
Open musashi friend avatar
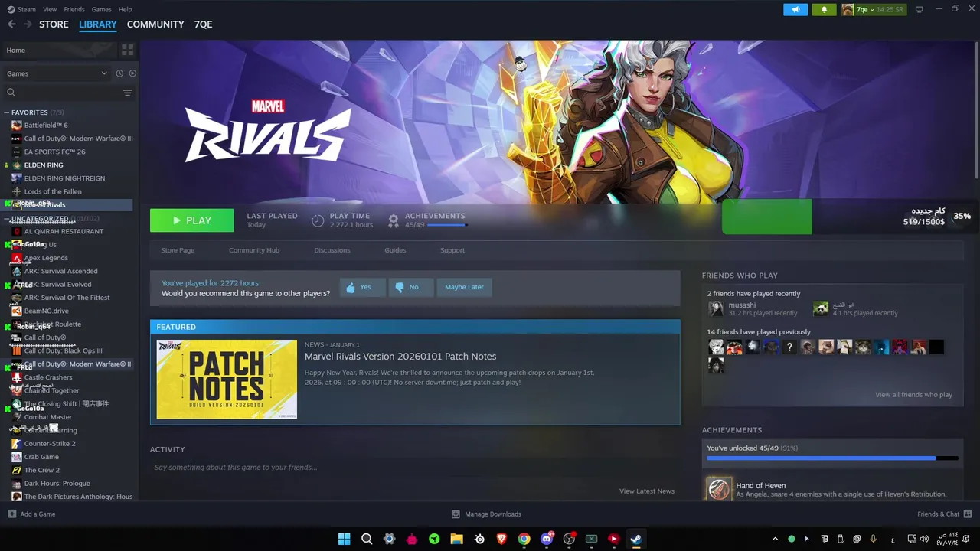(716, 308)
